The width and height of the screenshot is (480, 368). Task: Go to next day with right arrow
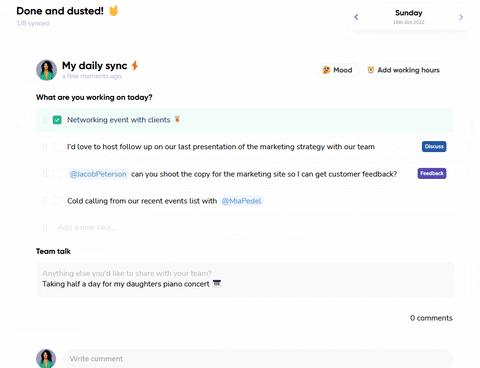(x=461, y=17)
